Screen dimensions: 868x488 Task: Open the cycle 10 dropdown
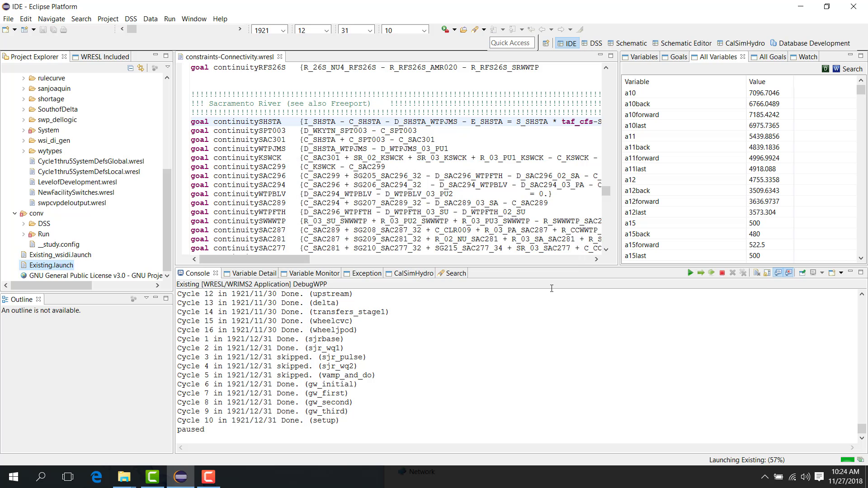point(424,30)
